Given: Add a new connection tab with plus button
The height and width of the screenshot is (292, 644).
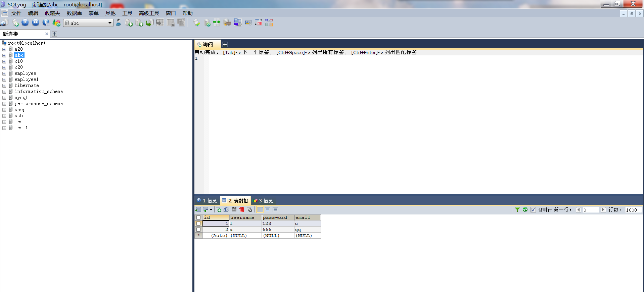Looking at the screenshot, I should [54, 34].
